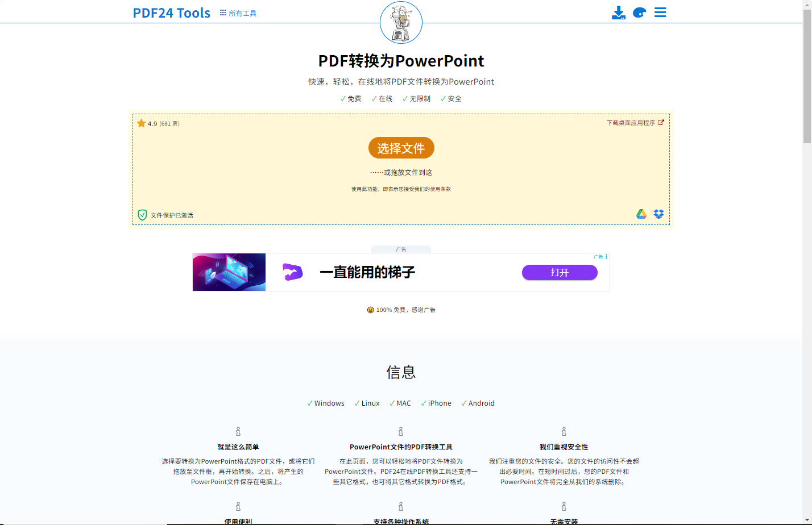Click the gold star rating icon

142,123
